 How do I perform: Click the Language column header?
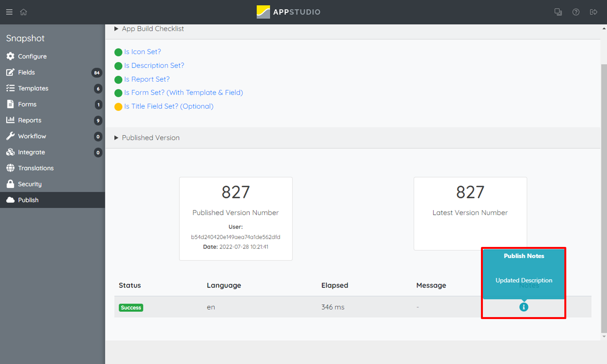[x=224, y=285]
